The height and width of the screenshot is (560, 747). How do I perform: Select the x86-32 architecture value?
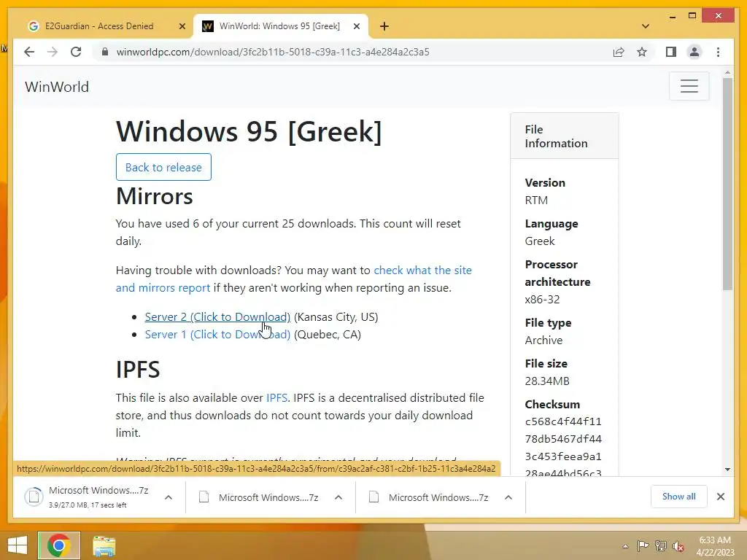point(542,300)
